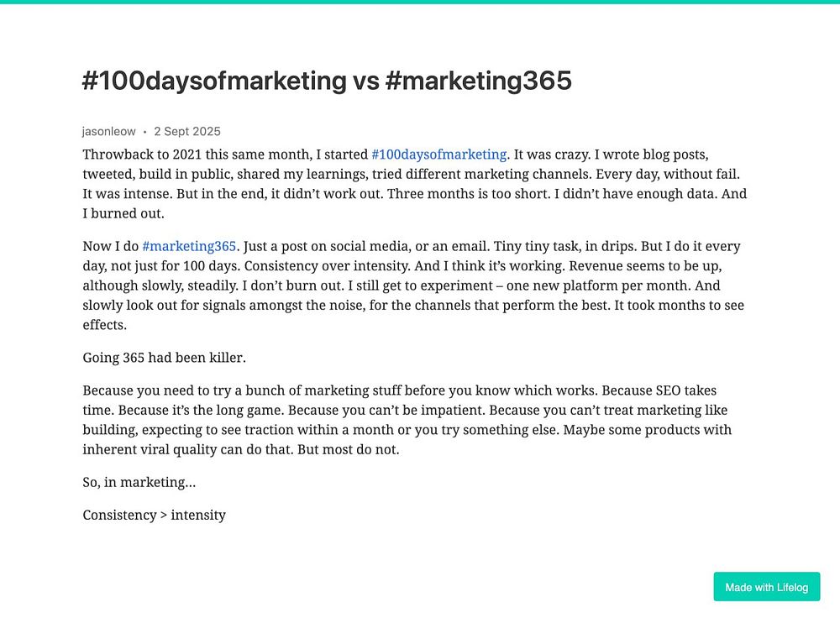Image resolution: width=840 pixels, height=618 pixels.
Task: Click the paragraph starting 'Throwback to 2021'
Action: (415, 184)
